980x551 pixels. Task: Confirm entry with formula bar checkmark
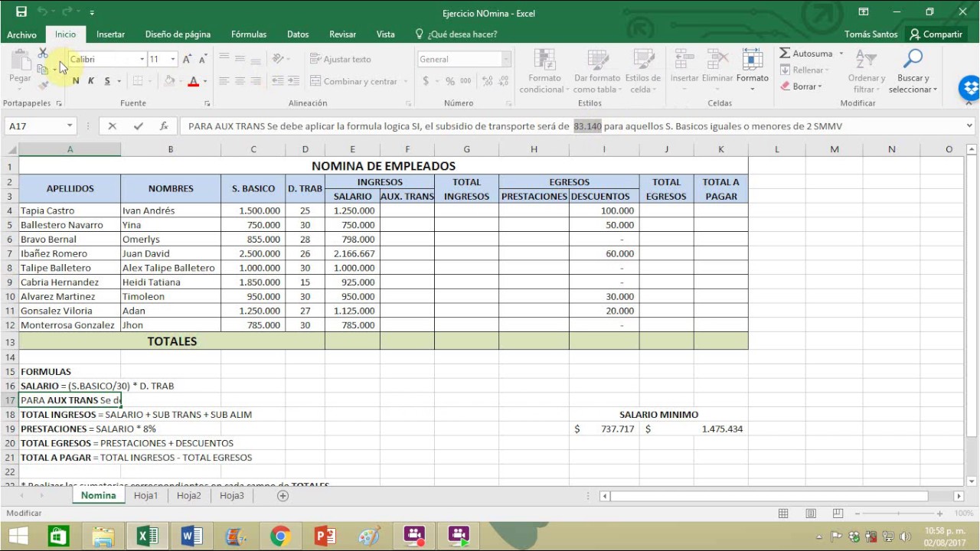point(138,126)
